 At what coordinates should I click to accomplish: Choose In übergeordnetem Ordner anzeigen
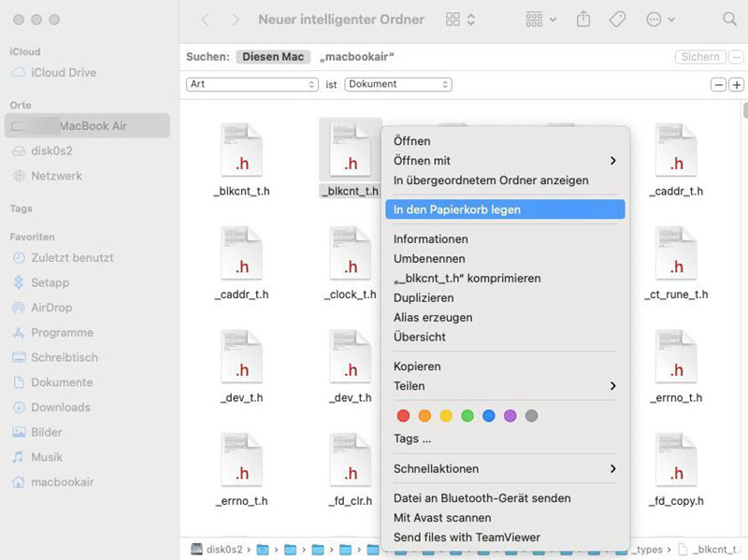point(505,180)
